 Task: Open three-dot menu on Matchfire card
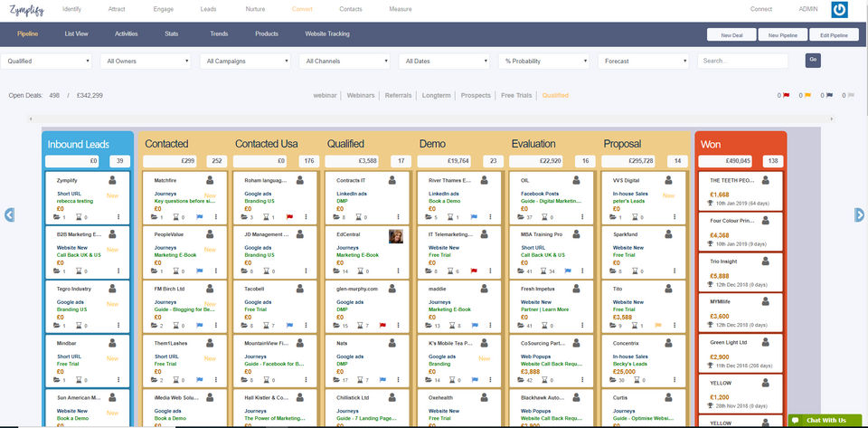tap(216, 217)
